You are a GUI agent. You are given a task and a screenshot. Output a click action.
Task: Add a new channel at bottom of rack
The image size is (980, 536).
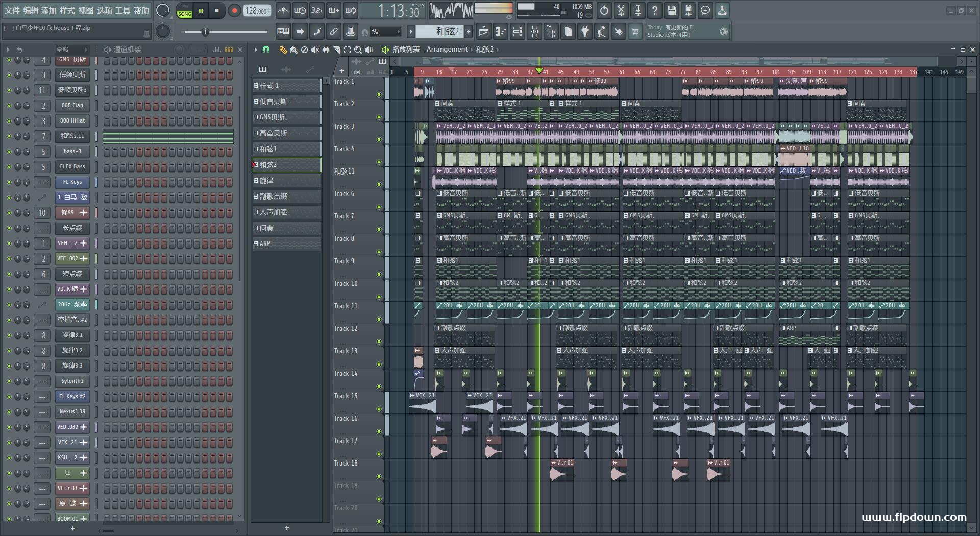[x=72, y=528]
